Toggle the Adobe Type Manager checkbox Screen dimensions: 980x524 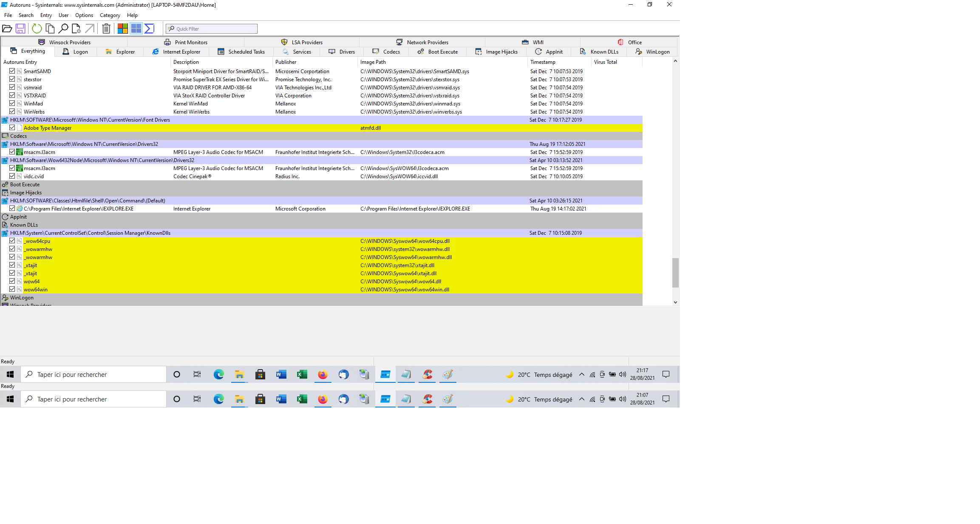click(12, 128)
